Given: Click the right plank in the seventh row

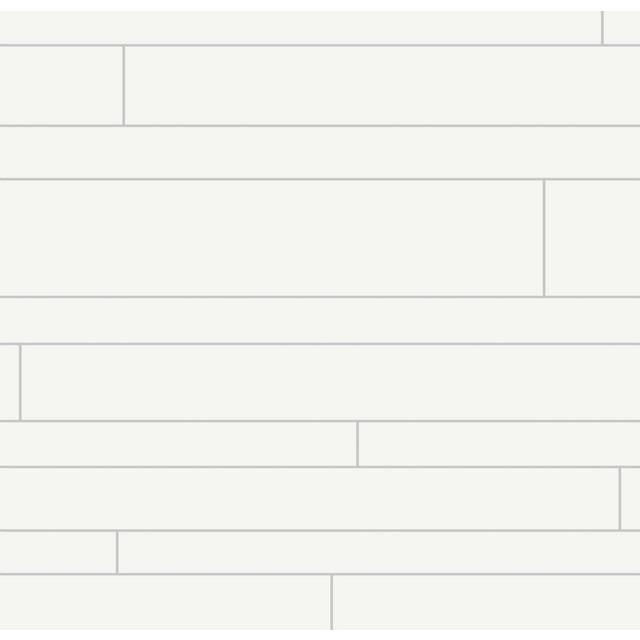Looking at the screenshot, I should pos(499,444).
